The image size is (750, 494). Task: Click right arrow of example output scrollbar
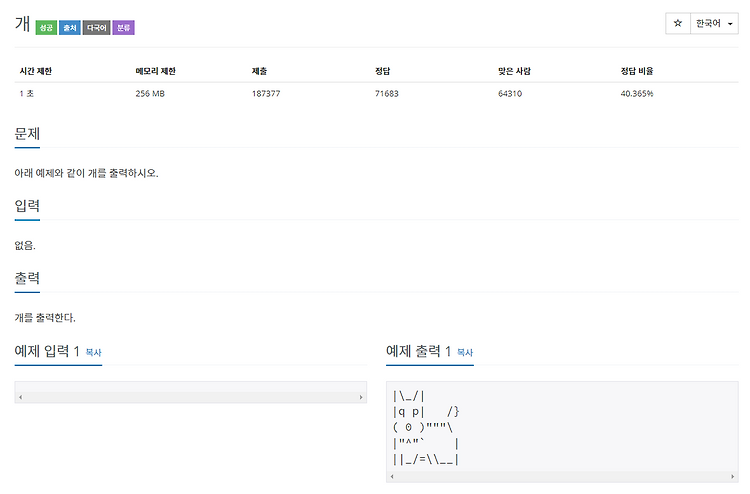(733, 476)
